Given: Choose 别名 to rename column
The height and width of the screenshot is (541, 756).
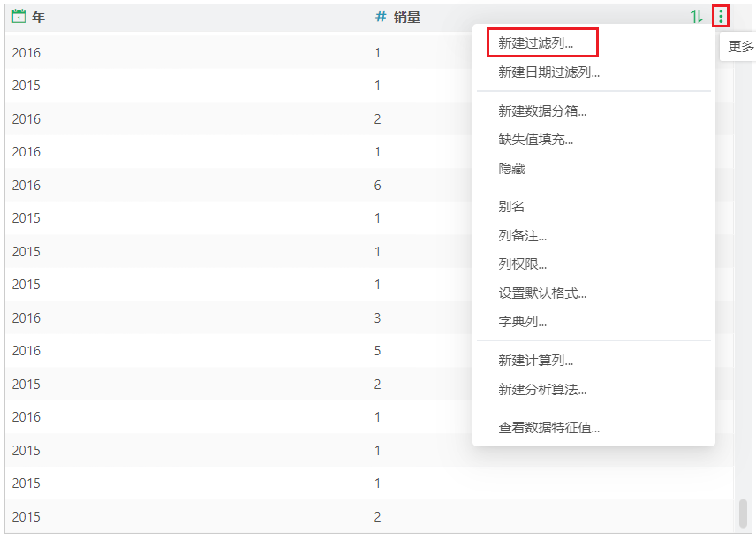Looking at the screenshot, I should [511, 206].
